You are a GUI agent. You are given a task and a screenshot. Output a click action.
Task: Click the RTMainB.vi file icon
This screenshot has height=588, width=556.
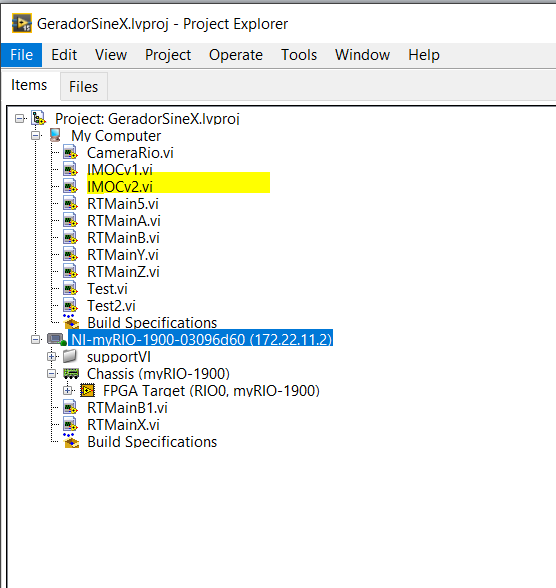click(70, 237)
